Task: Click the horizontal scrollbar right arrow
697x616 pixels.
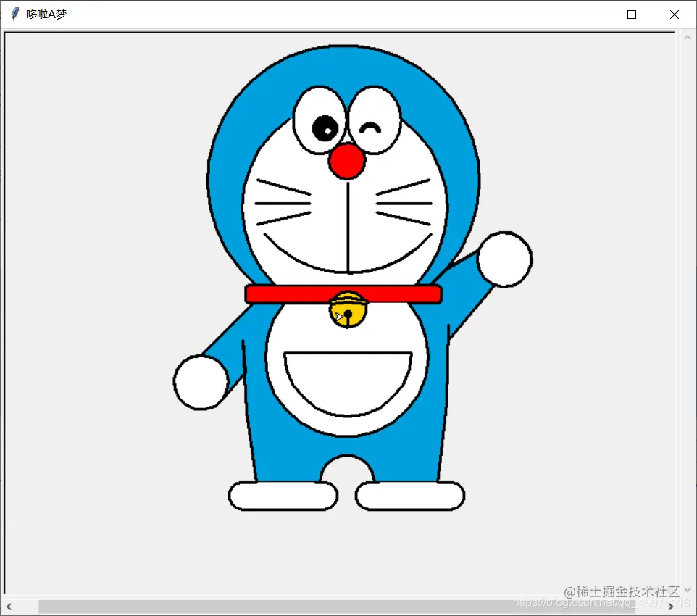Action: click(671, 606)
